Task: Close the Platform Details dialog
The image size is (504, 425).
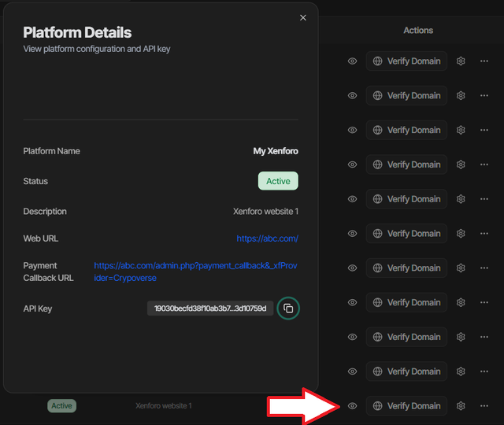Action: point(303,18)
